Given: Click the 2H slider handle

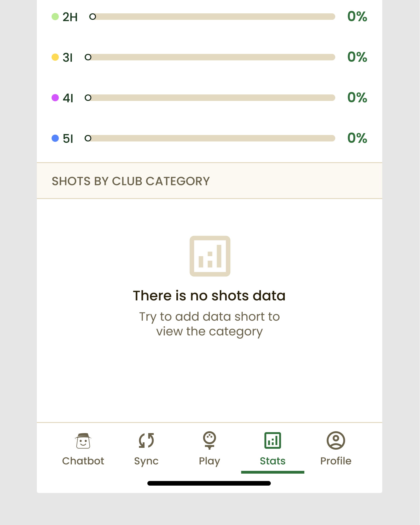Looking at the screenshot, I should (x=93, y=17).
